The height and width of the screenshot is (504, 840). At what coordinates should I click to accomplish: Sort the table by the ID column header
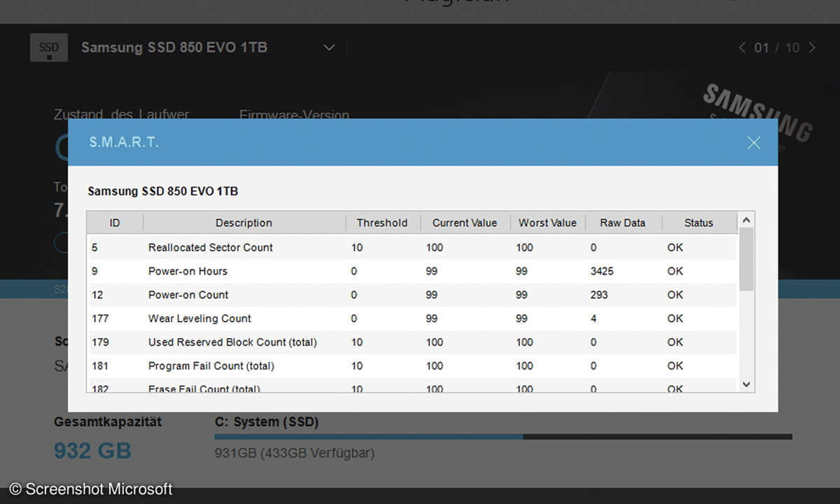coord(115,223)
